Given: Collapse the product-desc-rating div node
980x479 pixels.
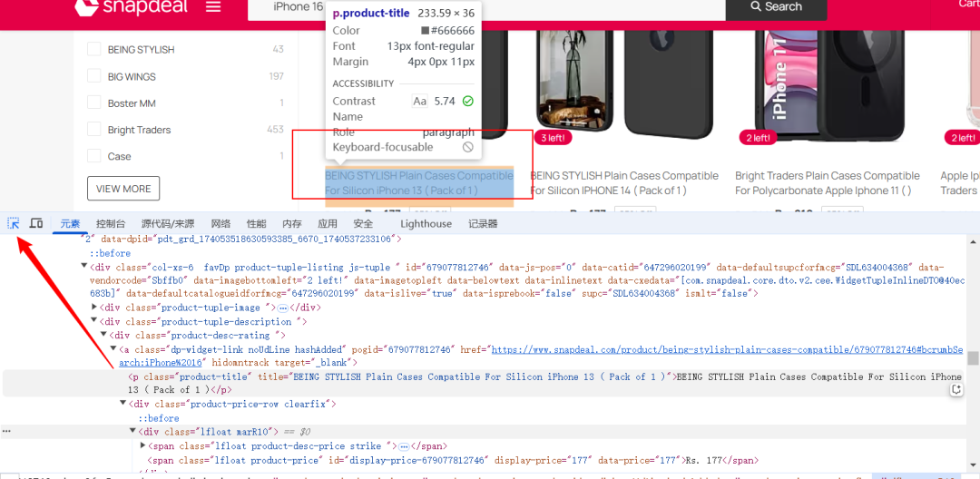Looking at the screenshot, I should point(104,336).
